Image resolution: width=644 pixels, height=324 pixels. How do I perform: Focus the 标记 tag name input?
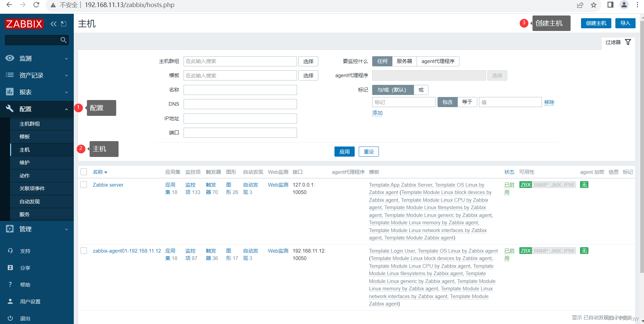[x=404, y=102]
